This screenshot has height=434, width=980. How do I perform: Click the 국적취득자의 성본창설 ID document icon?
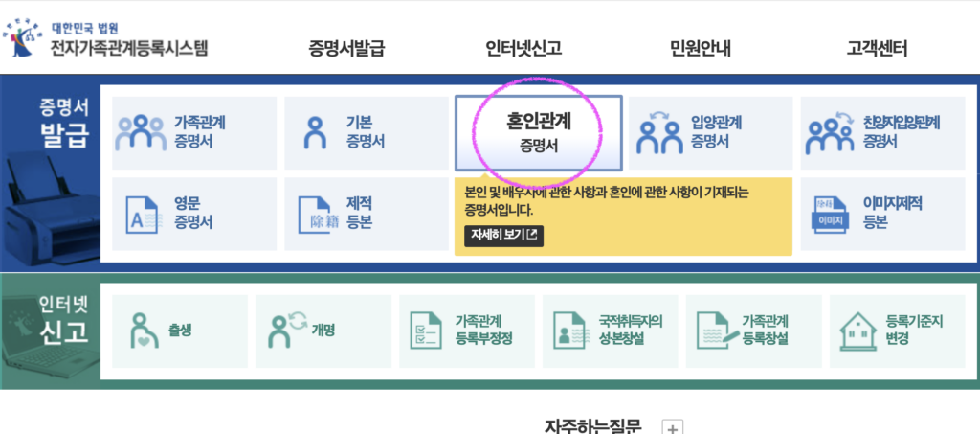click(569, 331)
